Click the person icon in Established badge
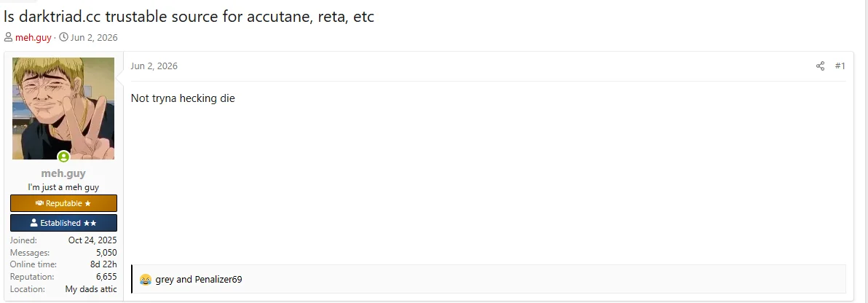 click(x=34, y=223)
